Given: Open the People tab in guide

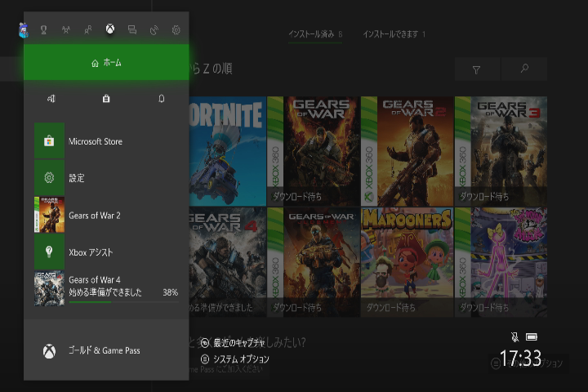Looking at the screenshot, I should pos(87,30).
